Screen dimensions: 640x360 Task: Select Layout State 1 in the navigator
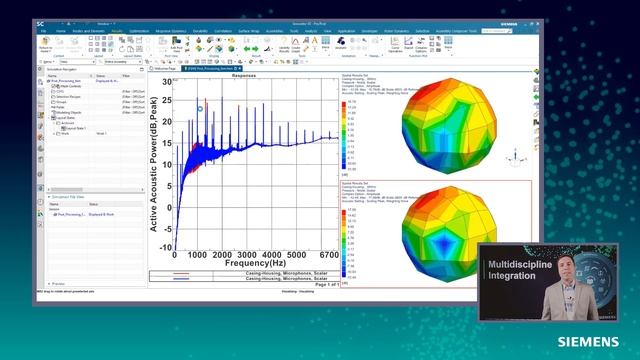73,128
